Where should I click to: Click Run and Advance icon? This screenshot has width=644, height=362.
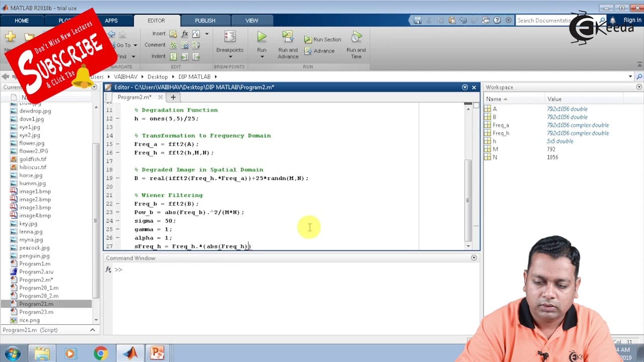click(x=288, y=37)
